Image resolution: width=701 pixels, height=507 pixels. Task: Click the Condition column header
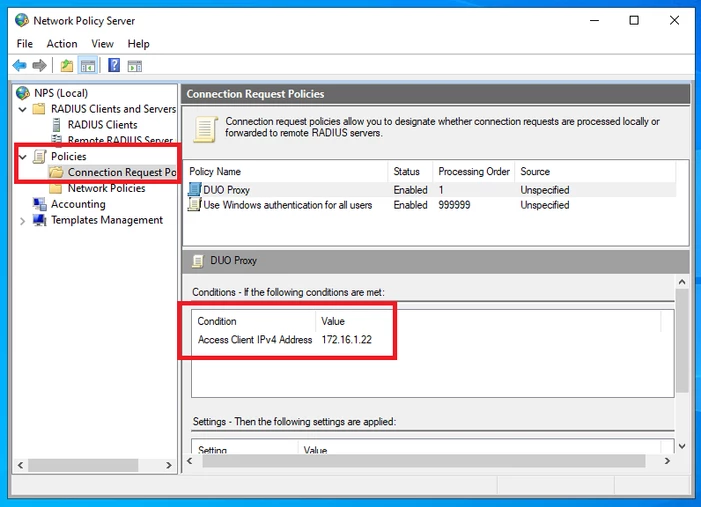[x=254, y=321]
